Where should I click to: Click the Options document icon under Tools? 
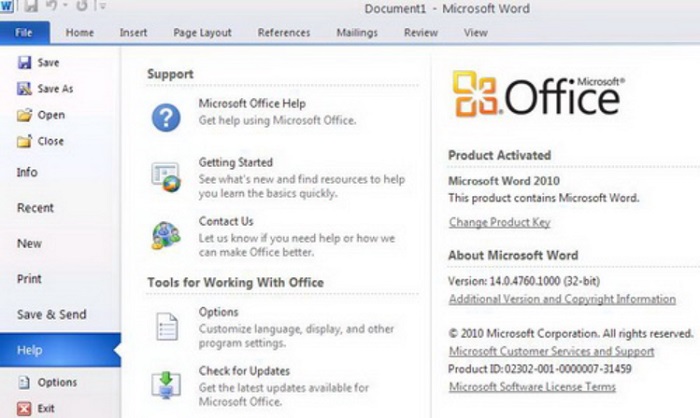coord(167,326)
